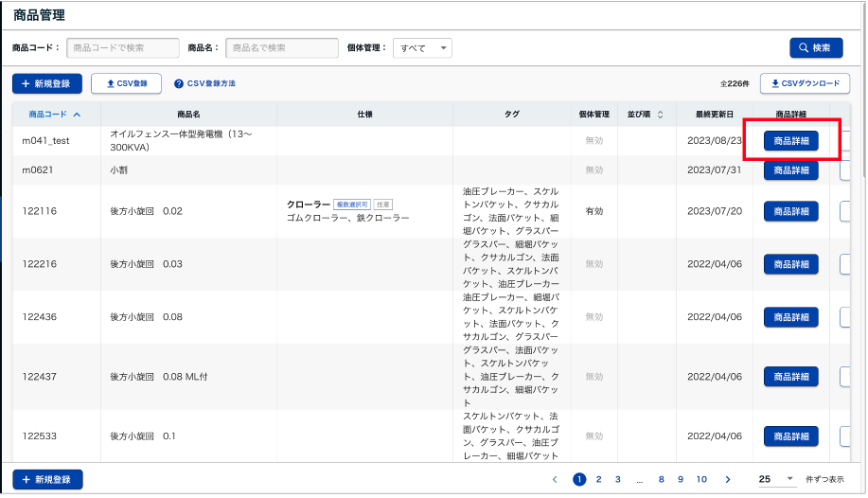Open 商品詳細 for 122116
The image size is (868, 498).
coord(791,212)
